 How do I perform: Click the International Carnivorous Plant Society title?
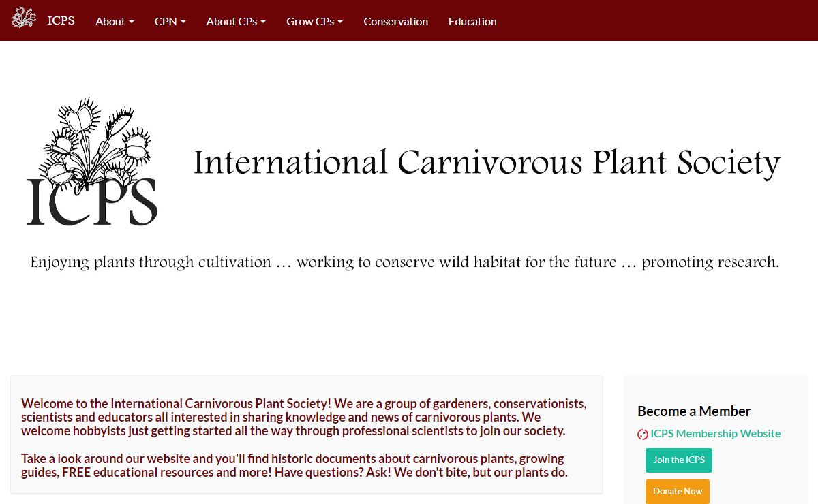[x=487, y=163]
